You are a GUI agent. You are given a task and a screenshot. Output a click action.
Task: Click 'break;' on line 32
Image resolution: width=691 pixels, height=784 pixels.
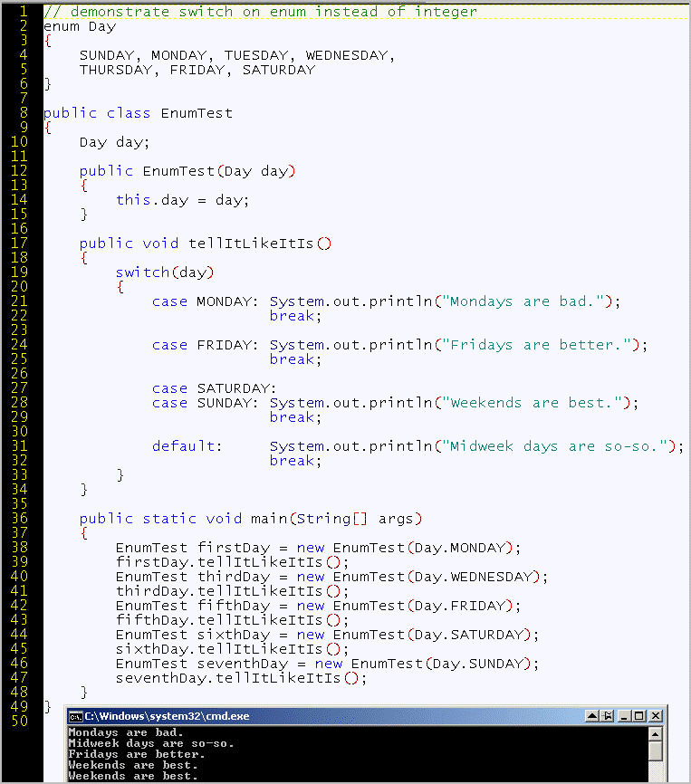coord(295,461)
